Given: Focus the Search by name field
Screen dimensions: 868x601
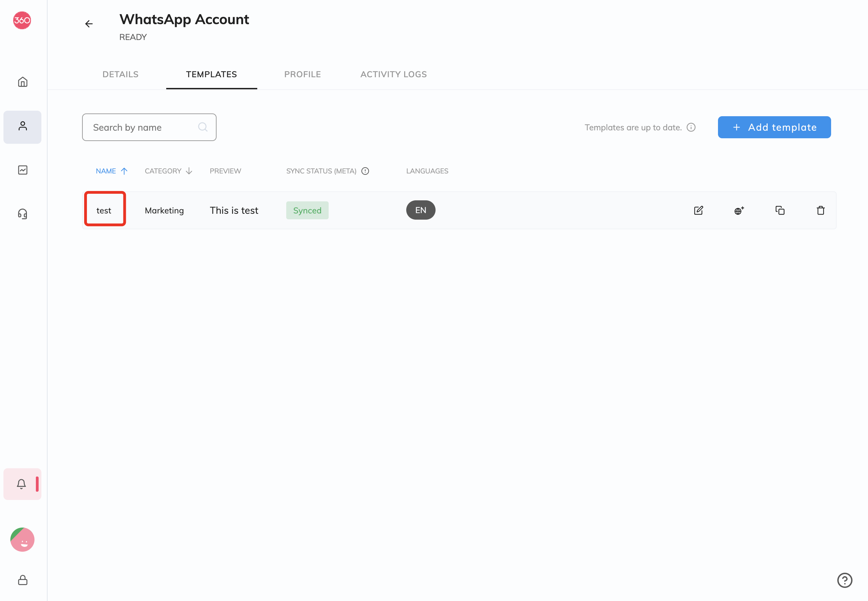Looking at the screenshot, I should pos(149,127).
